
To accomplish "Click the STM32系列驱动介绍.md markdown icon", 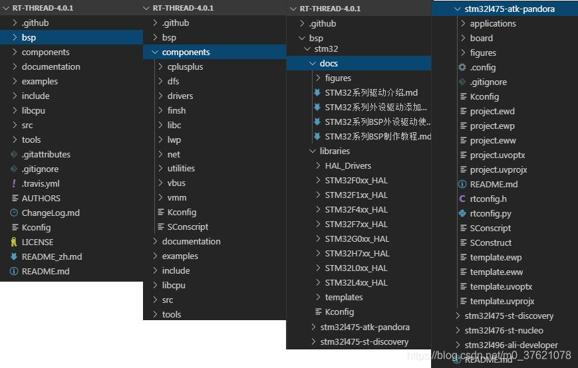I will coord(317,92).
